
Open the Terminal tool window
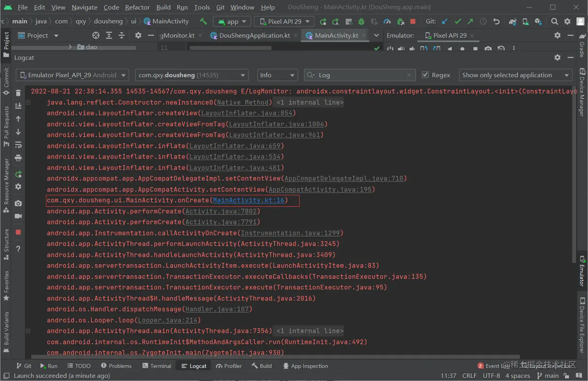pyautogui.click(x=157, y=366)
